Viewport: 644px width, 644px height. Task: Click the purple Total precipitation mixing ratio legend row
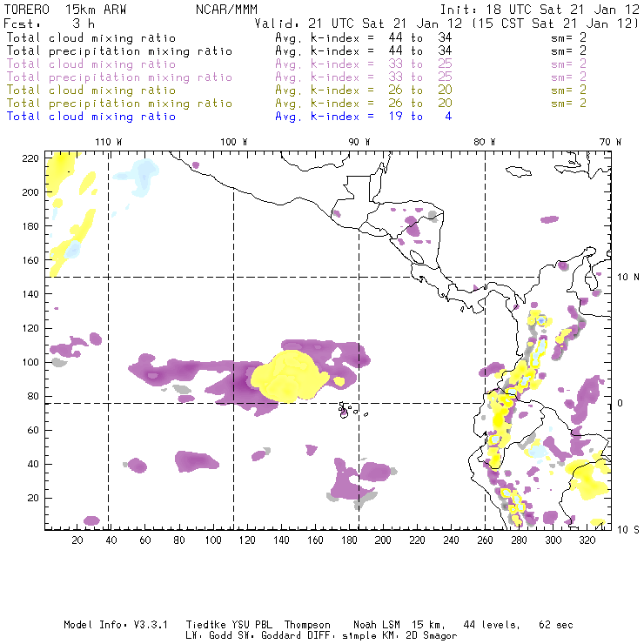coord(296,77)
